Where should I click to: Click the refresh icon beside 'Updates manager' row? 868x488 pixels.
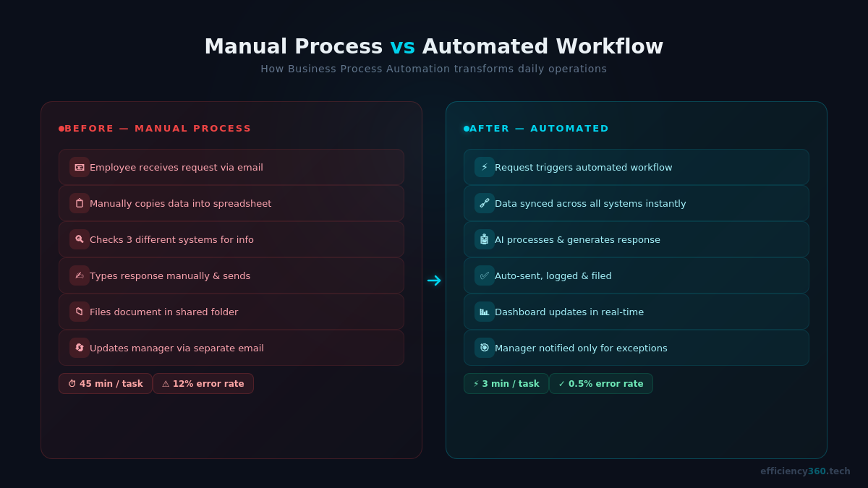click(79, 348)
